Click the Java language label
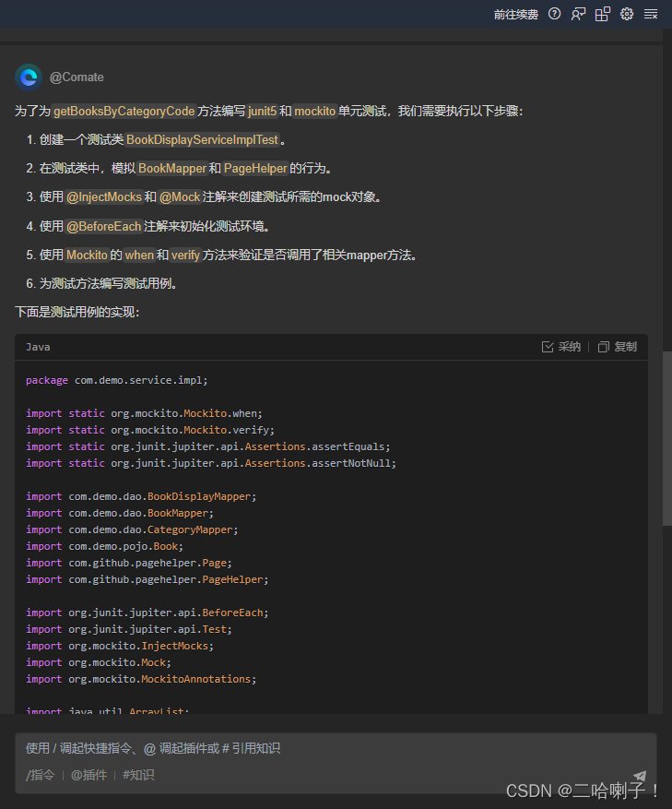 click(x=38, y=347)
